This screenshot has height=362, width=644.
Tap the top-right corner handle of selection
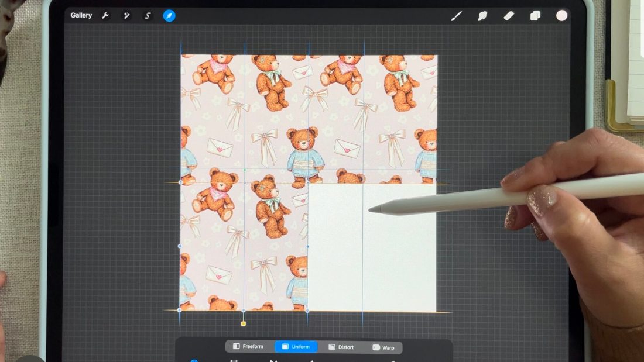[308, 183]
